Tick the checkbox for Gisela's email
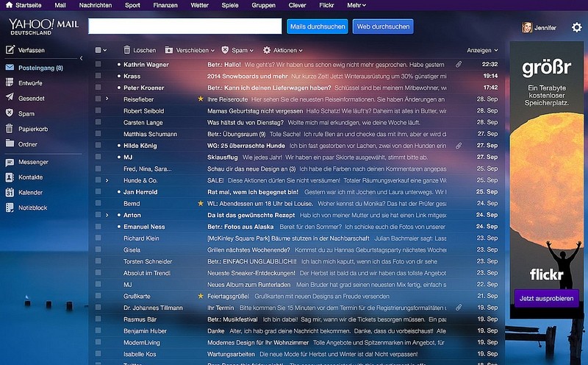588x365 pixels. tap(98, 249)
